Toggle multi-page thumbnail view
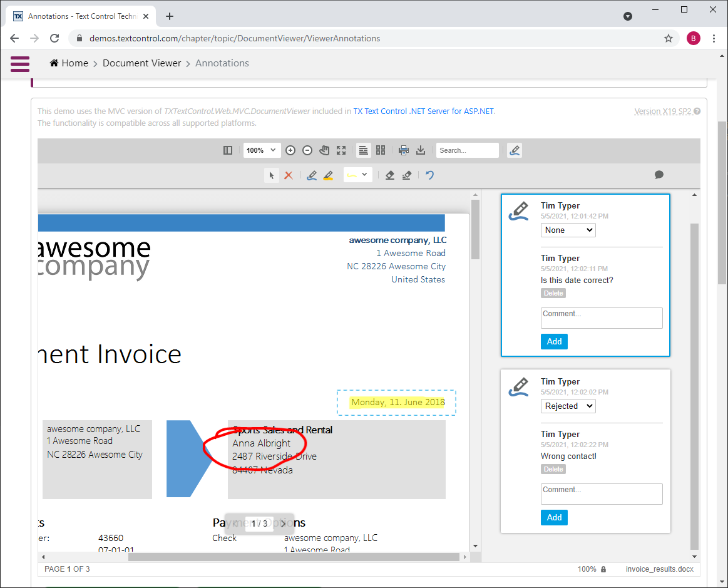 381,150
